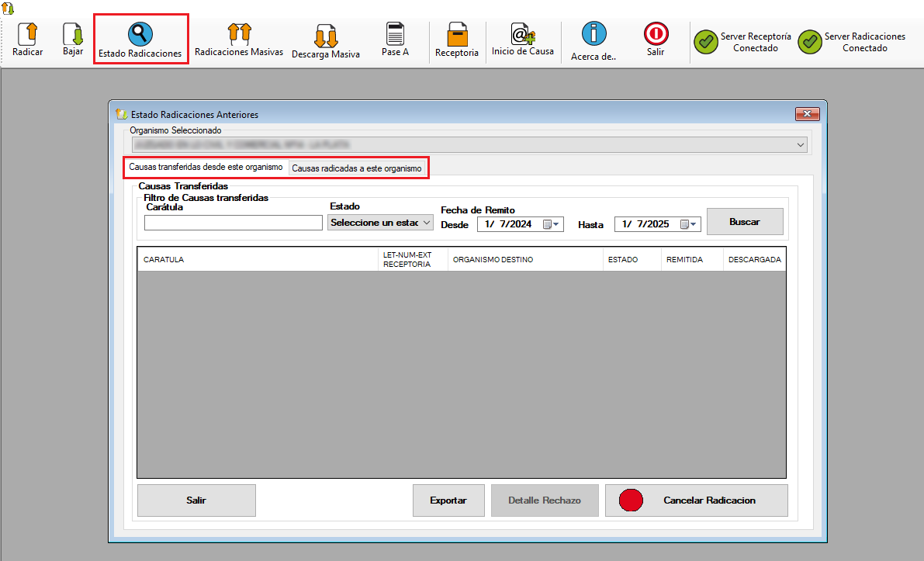Image resolution: width=924 pixels, height=561 pixels.
Task: Expand the Organismo Seleccionado dropdown
Action: (x=800, y=145)
